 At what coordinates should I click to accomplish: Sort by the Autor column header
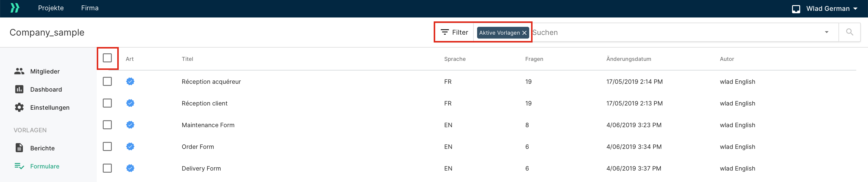pos(727,59)
